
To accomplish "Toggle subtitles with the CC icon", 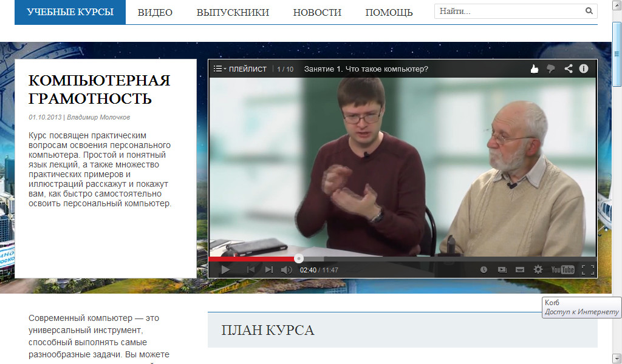I will click(520, 269).
